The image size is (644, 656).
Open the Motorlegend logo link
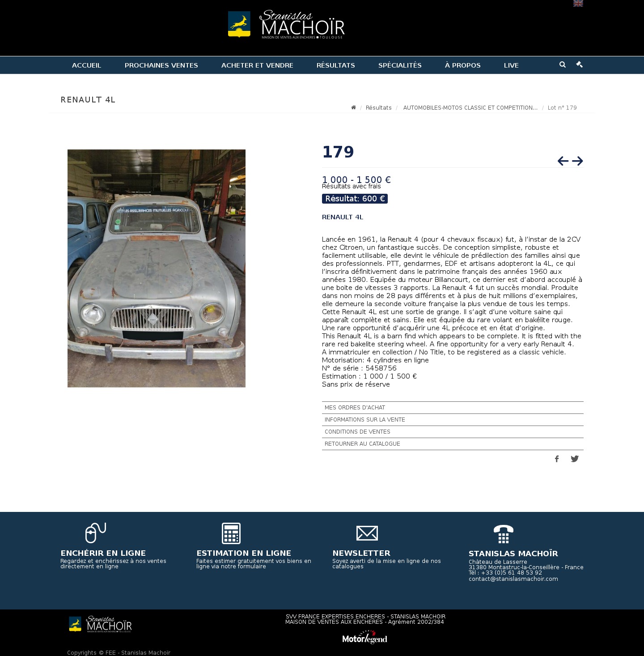(x=365, y=637)
